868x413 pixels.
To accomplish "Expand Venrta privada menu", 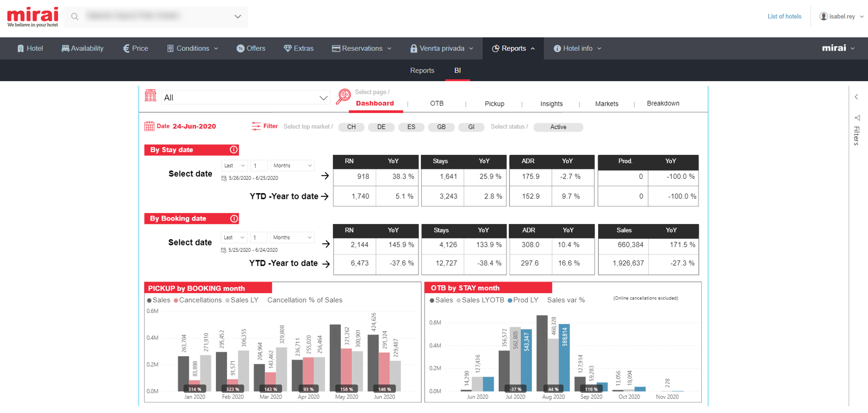I will [x=442, y=48].
